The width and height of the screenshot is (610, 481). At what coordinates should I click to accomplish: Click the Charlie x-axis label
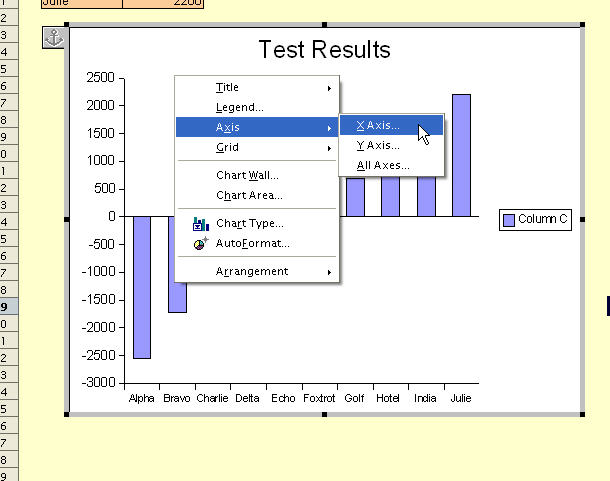tap(212, 398)
